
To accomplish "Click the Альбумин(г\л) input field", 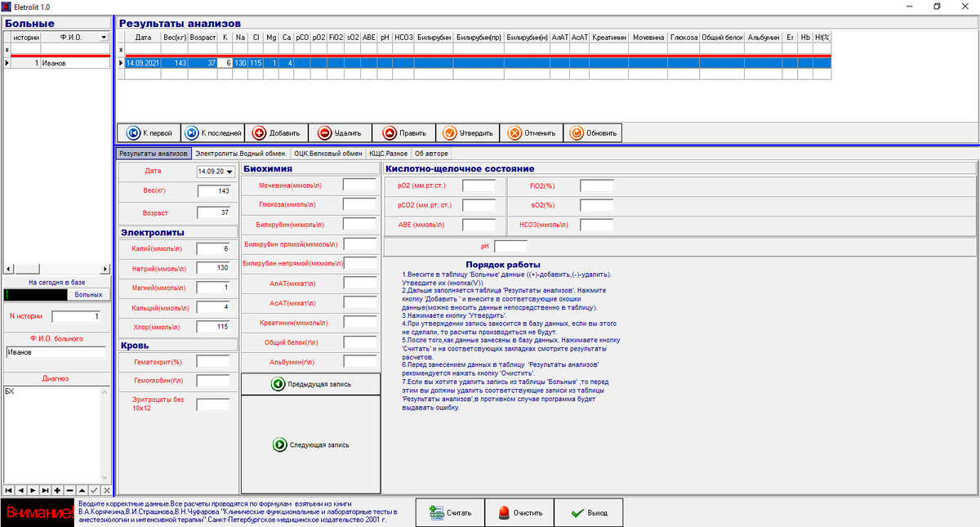I will pos(359,361).
